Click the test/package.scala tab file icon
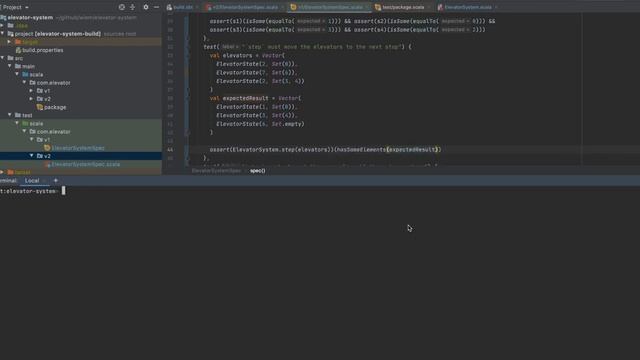The height and width of the screenshot is (360, 640). click(x=378, y=7)
